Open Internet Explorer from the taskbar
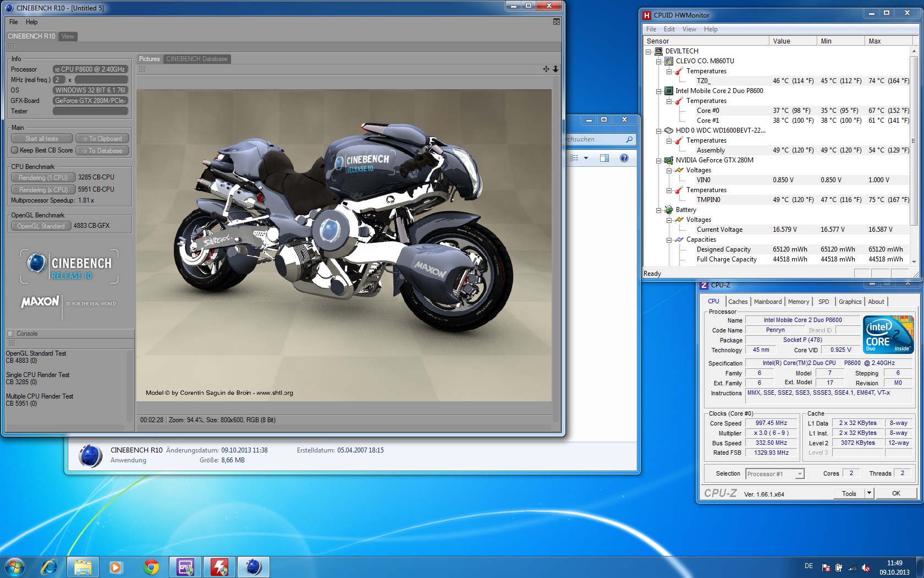Screen dimensions: 924x578 [x=50, y=566]
